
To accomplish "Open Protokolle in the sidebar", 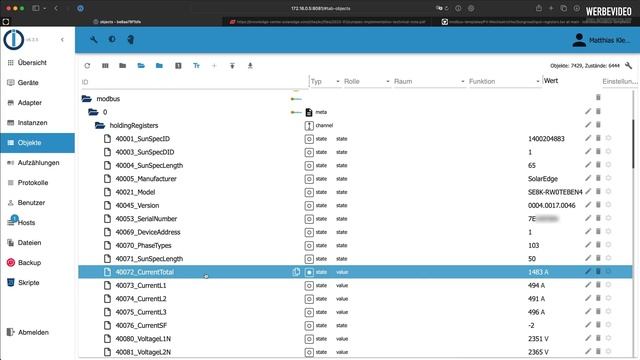I will pyautogui.click(x=38, y=182).
